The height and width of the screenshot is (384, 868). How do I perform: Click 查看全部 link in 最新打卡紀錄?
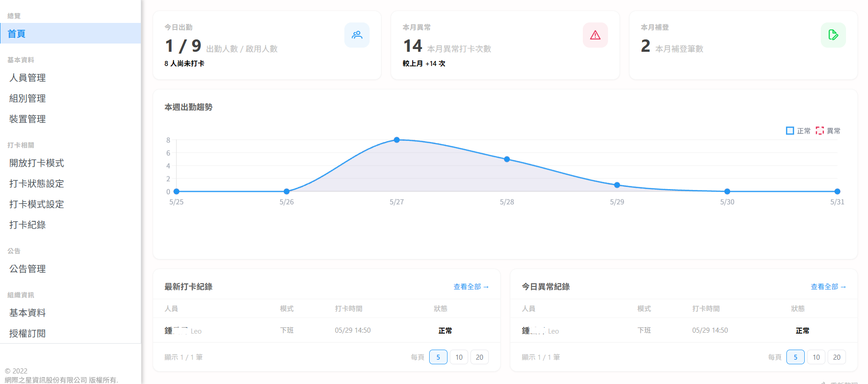pos(471,286)
